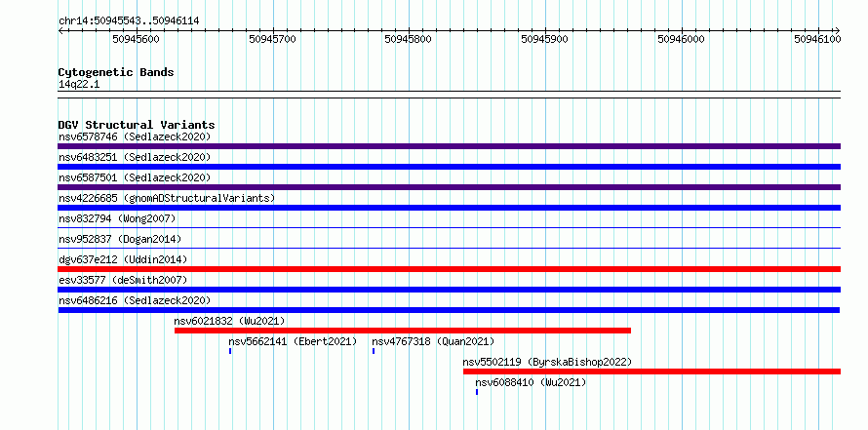Click the 50945700 ruler label

pos(272,39)
